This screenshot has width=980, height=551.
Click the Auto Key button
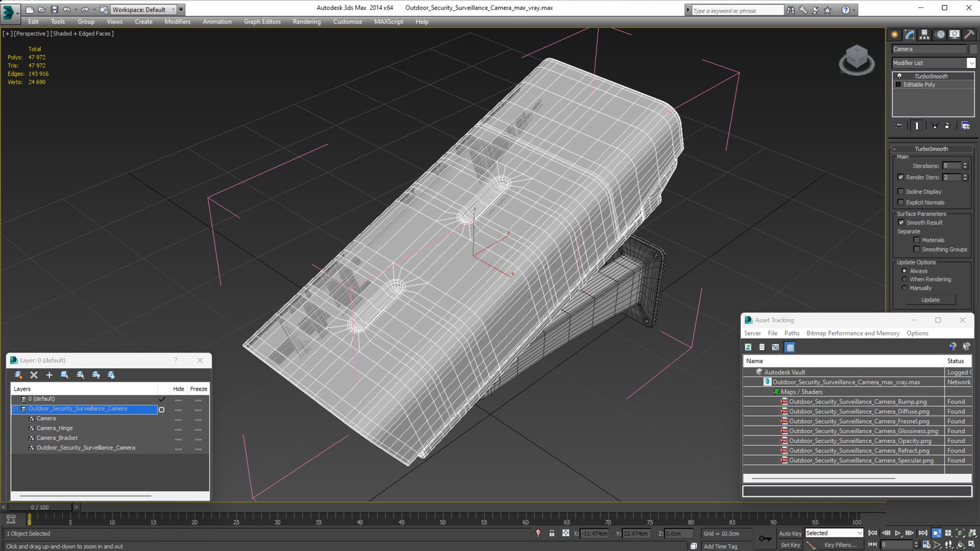[790, 533]
